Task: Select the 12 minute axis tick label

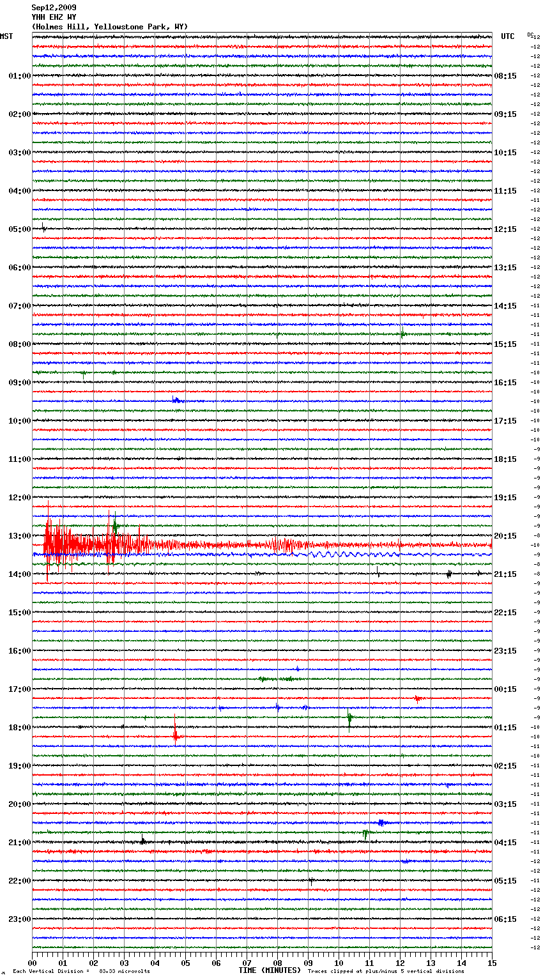Action: pos(400,963)
